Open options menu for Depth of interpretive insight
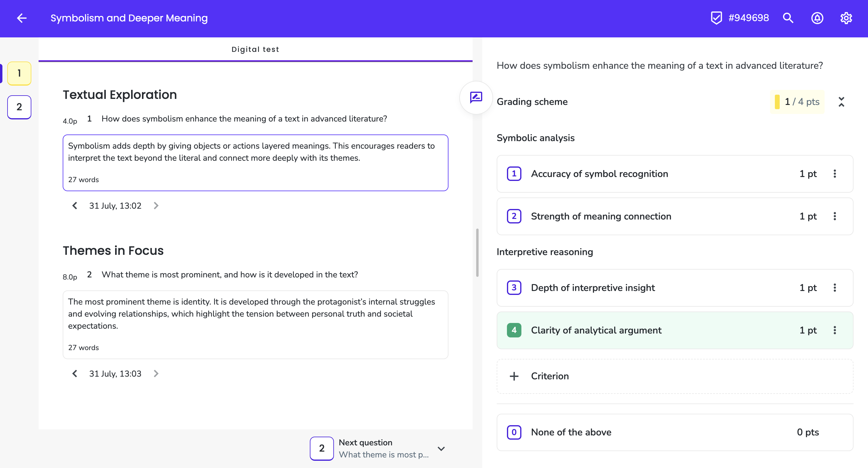The height and width of the screenshot is (468, 868). pyautogui.click(x=834, y=288)
